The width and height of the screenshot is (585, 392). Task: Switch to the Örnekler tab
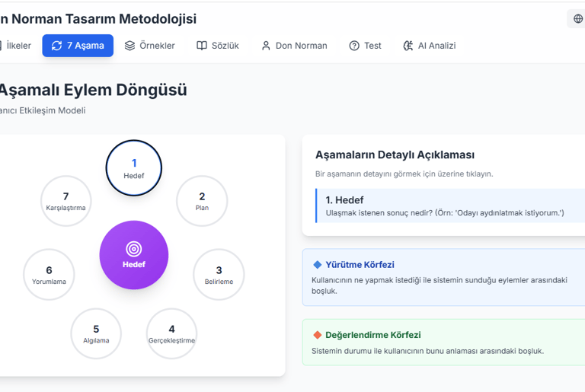tap(149, 46)
